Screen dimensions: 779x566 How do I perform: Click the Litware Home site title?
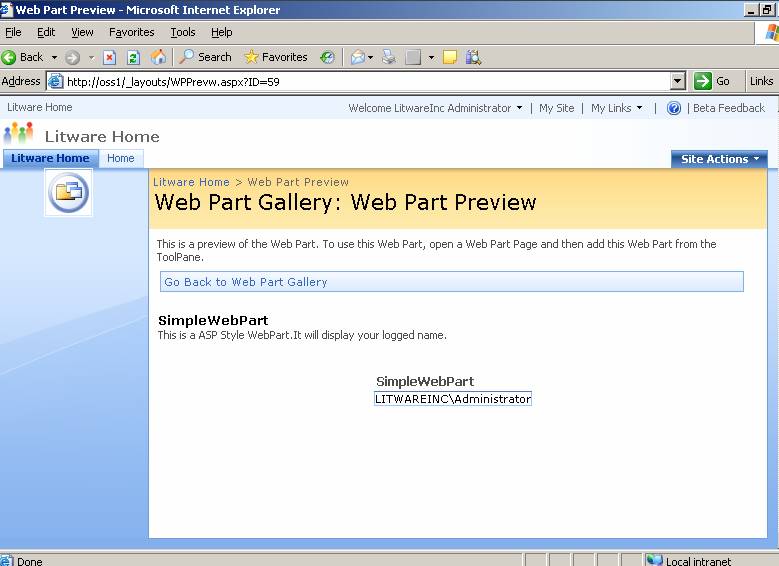pos(102,136)
